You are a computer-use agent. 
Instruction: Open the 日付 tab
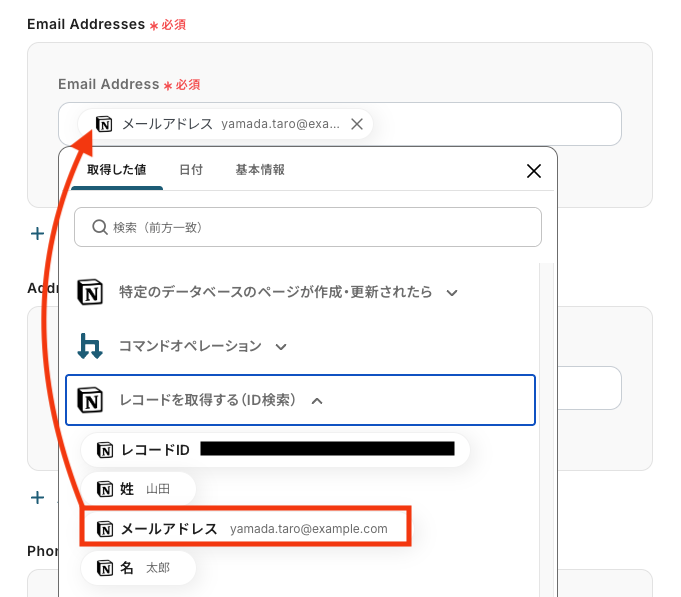click(191, 170)
